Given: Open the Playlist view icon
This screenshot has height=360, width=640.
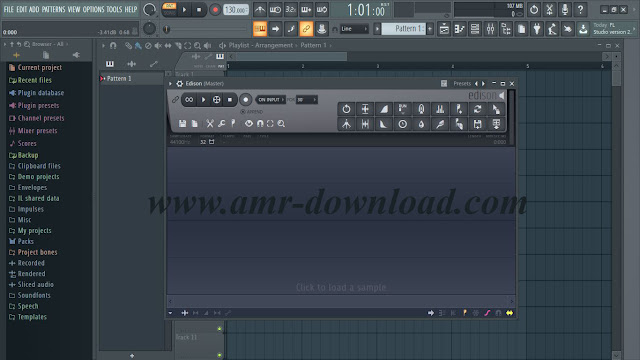Looking at the screenshot, I should tap(444, 29).
